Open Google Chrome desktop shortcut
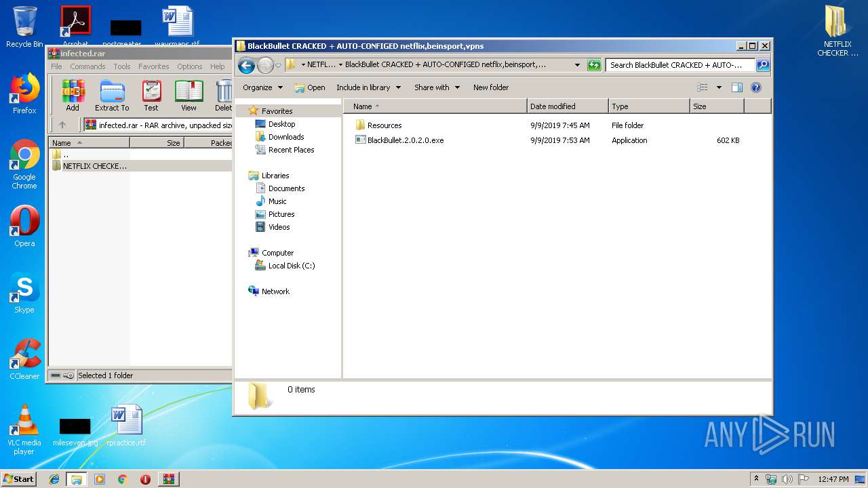 click(24, 165)
